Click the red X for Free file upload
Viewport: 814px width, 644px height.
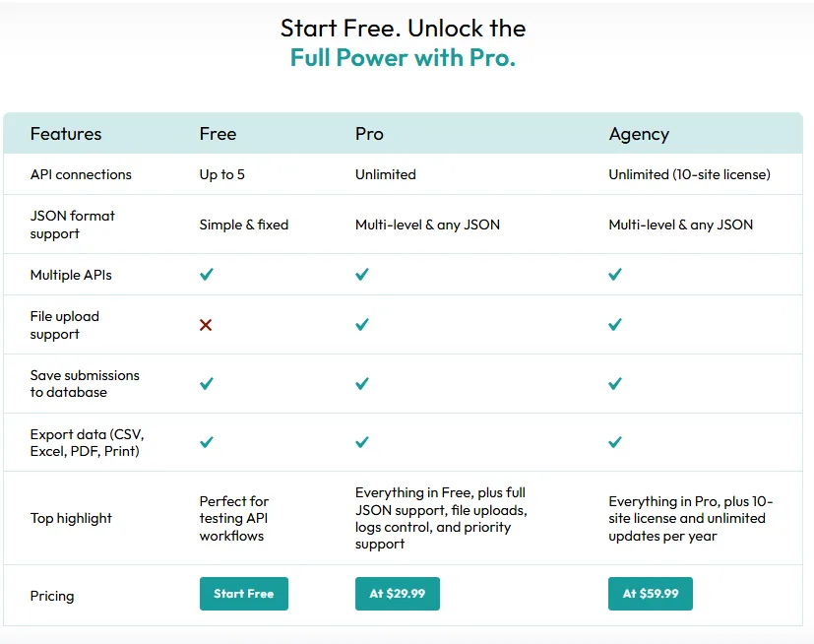(206, 325)
